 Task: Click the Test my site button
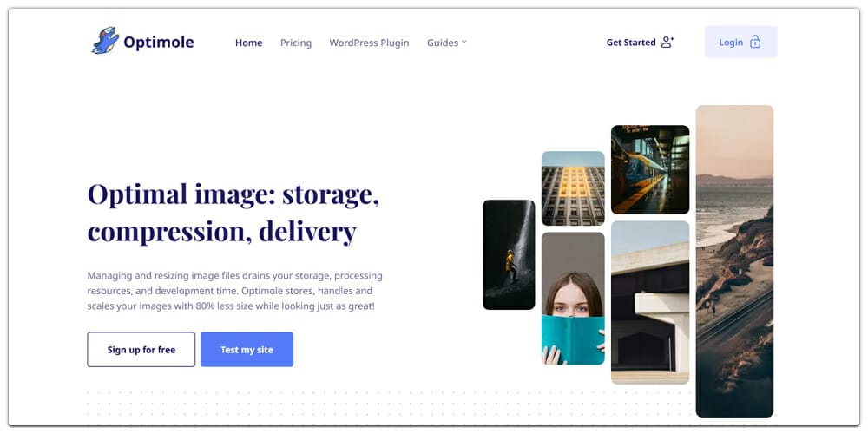pos(247,349)
